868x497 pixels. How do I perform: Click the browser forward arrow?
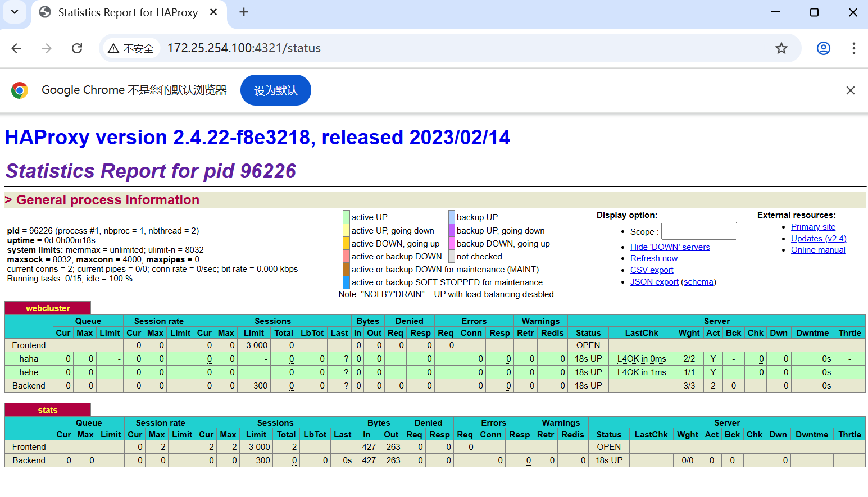pyautogui.click(x=47, y=48)
